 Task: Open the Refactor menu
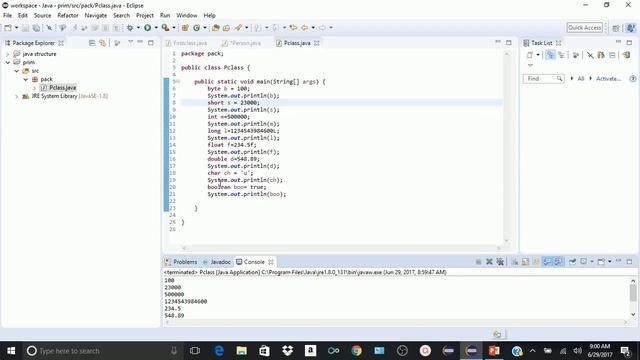(68, 16)
